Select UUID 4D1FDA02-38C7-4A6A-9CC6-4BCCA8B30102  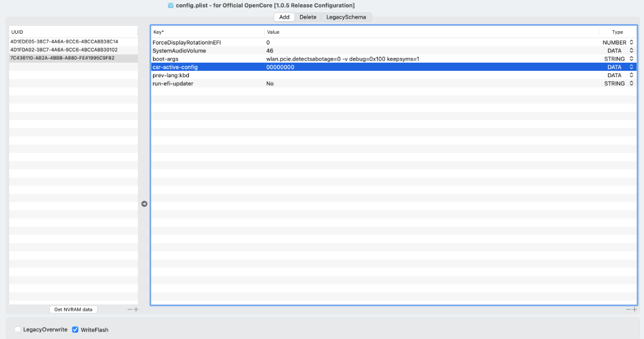coord(73,50)
